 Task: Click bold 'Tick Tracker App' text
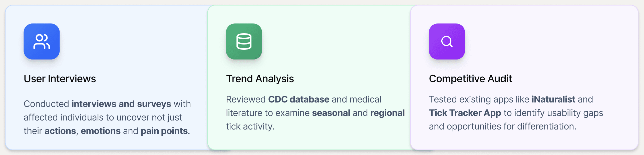(x=465, y=113)
